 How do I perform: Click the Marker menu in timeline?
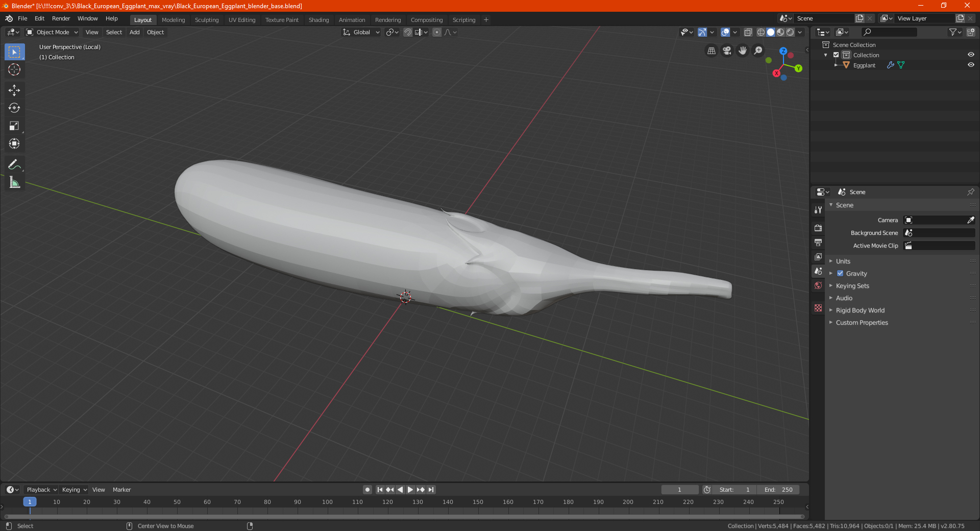121,490
